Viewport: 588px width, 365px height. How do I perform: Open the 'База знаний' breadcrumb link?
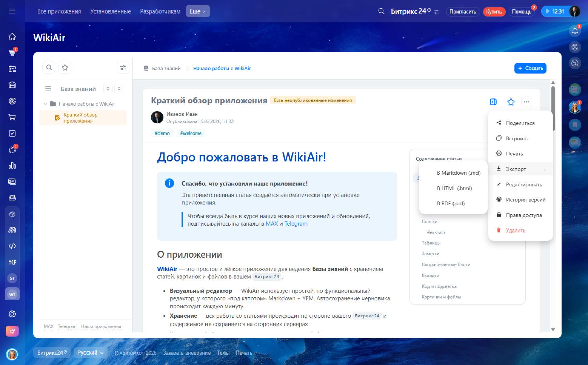tap(166, 68)
